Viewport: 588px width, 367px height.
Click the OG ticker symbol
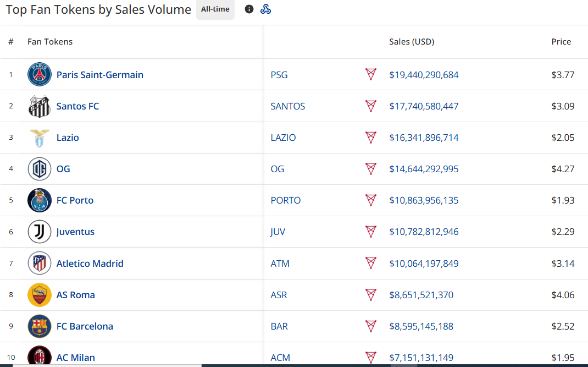pyautogui.click(x=277, y=169)
